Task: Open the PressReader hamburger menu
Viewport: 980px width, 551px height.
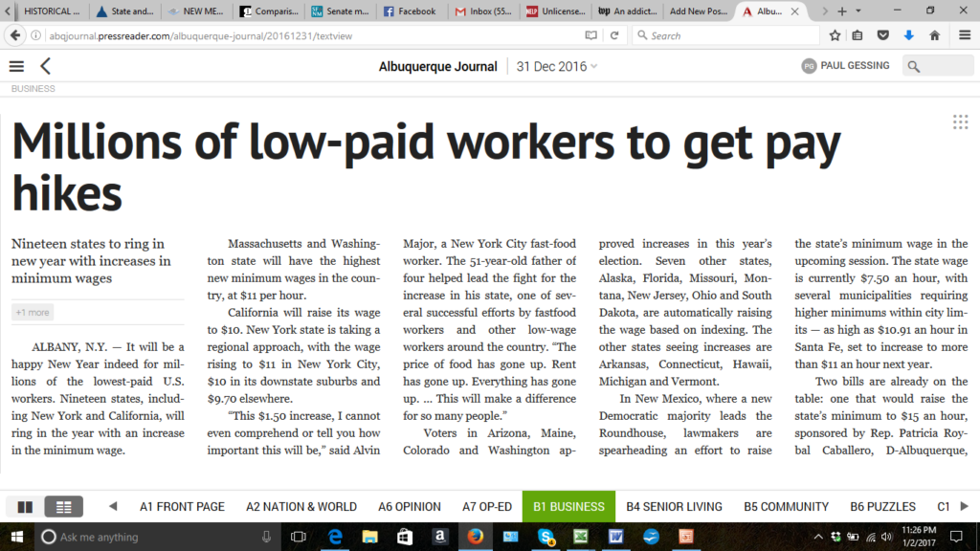Action: coord(16,66)
